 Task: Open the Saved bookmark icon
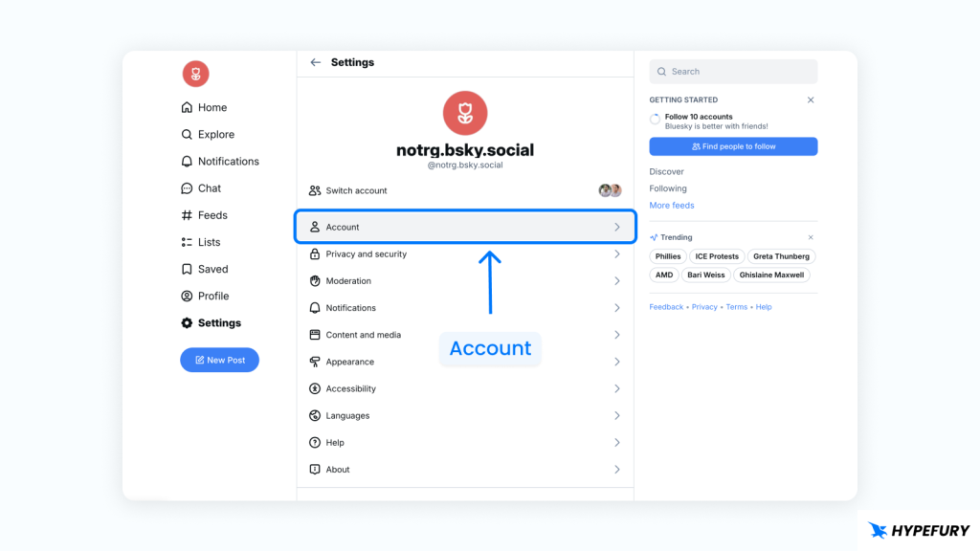point(188,269)
